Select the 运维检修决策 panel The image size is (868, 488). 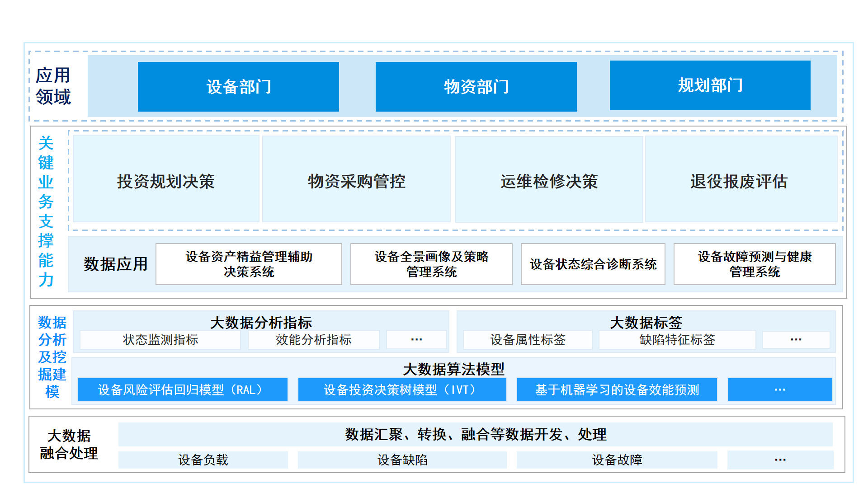(549, 179)
